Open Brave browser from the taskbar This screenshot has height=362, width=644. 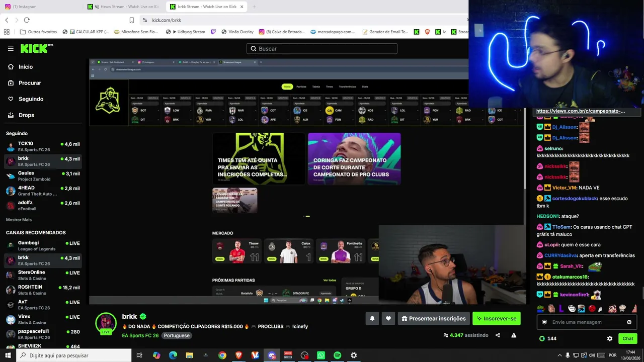pos(239,355)
